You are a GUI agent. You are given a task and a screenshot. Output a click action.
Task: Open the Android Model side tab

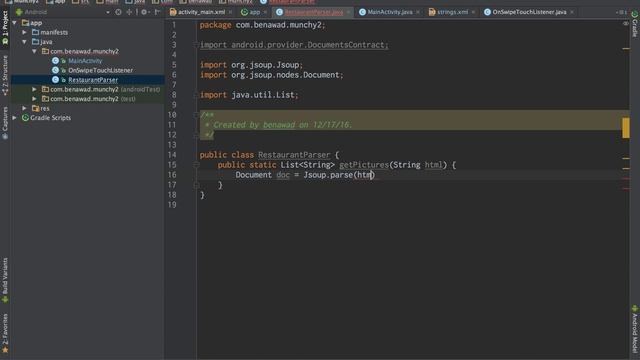(x=635, y=329)
